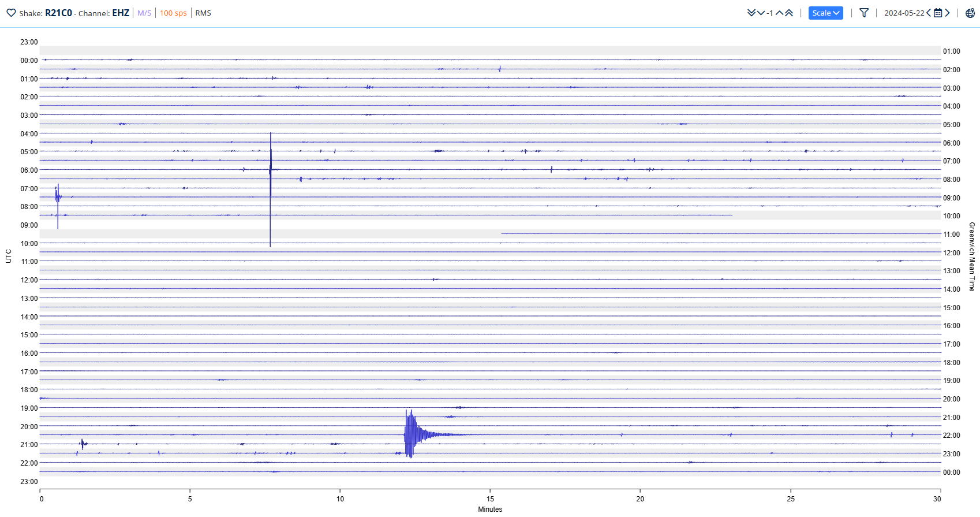Screen dimensions: 980x517
Task: Open the calendar date picker icon
Action: point(938,13)
